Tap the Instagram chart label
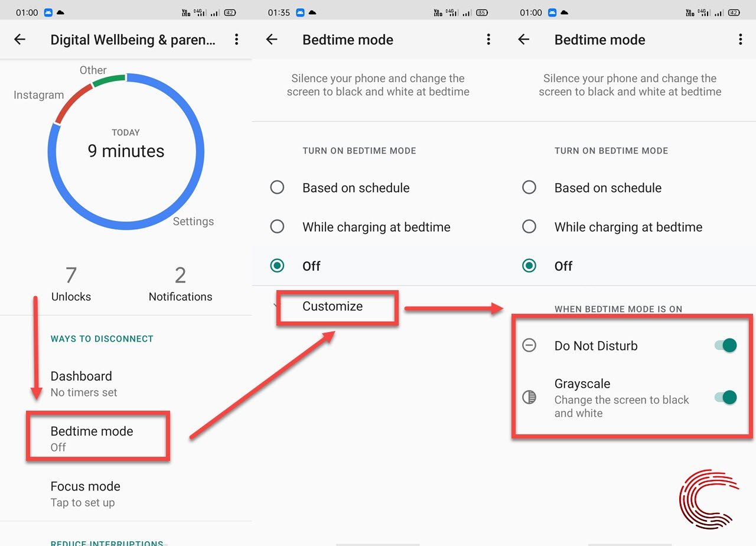756x546 pixels. (38, 95)
